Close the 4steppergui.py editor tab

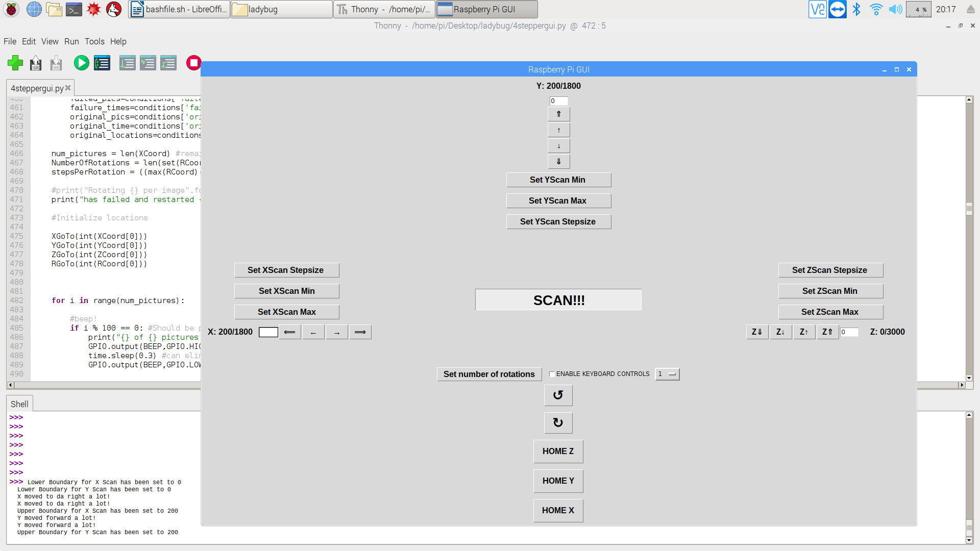tap(68, 88)
